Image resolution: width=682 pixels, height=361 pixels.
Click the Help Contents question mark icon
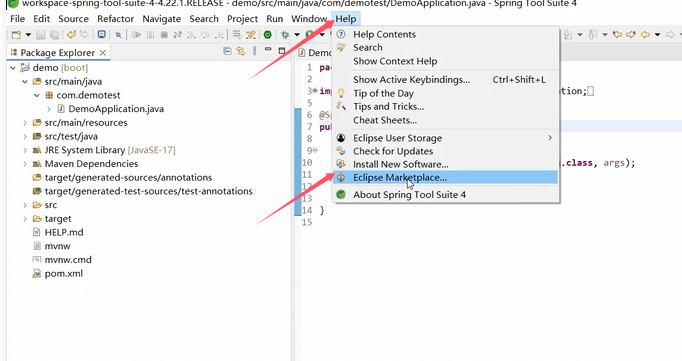[x=341, y=34]
